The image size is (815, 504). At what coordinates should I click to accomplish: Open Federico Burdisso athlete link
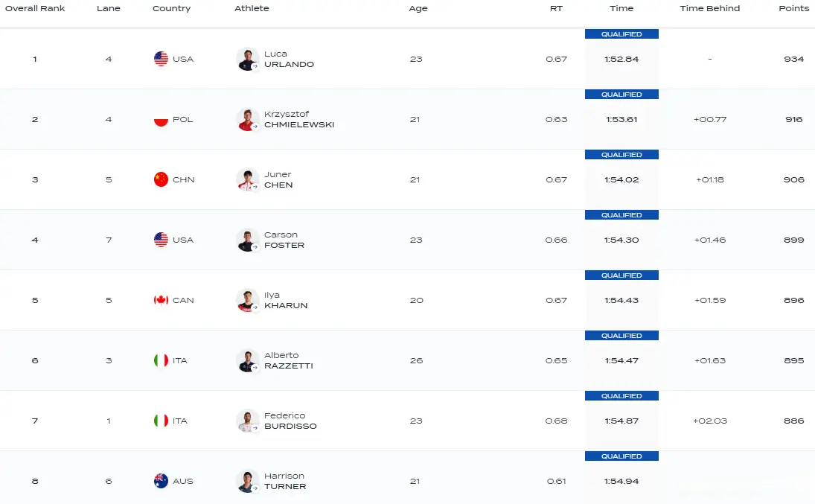tap(290, 421)
